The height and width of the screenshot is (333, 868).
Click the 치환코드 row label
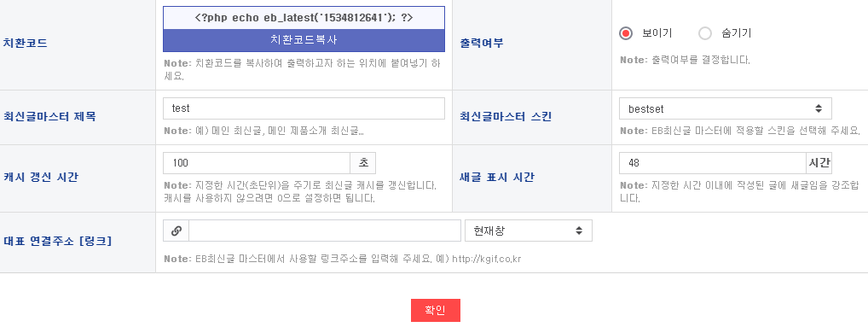[x=26, y=44]
